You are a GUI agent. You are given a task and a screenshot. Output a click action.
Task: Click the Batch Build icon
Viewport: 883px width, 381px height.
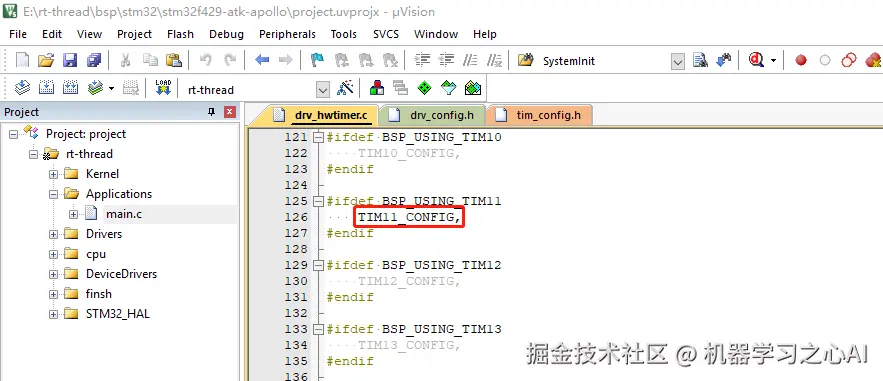pos(95,88)
